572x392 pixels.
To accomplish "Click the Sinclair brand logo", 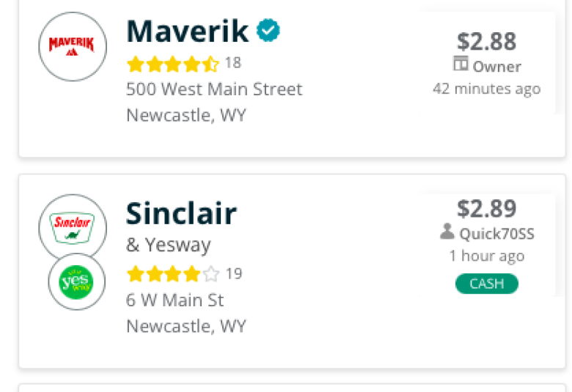I will click(x=73, y=228).
